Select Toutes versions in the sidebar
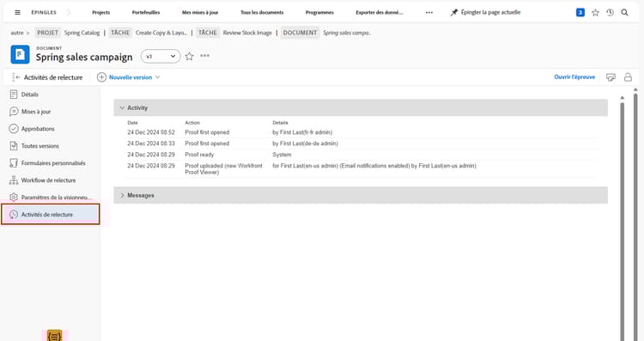 (40, 146)
